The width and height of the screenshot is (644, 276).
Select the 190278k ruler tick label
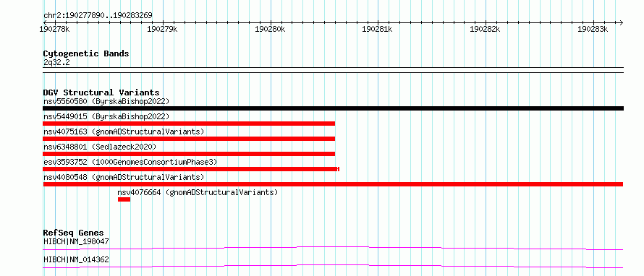coord(54,29)
